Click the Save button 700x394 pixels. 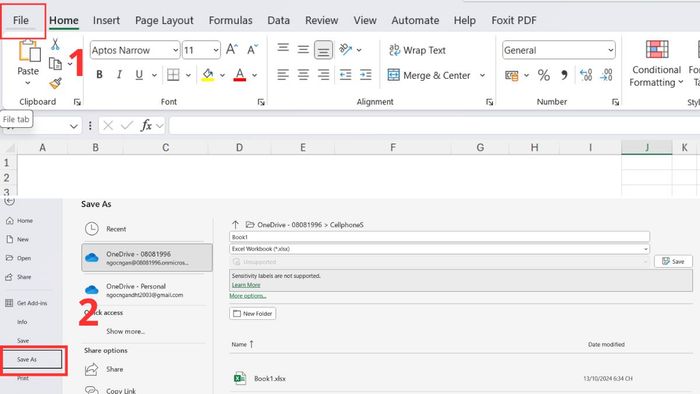[673, 261]
